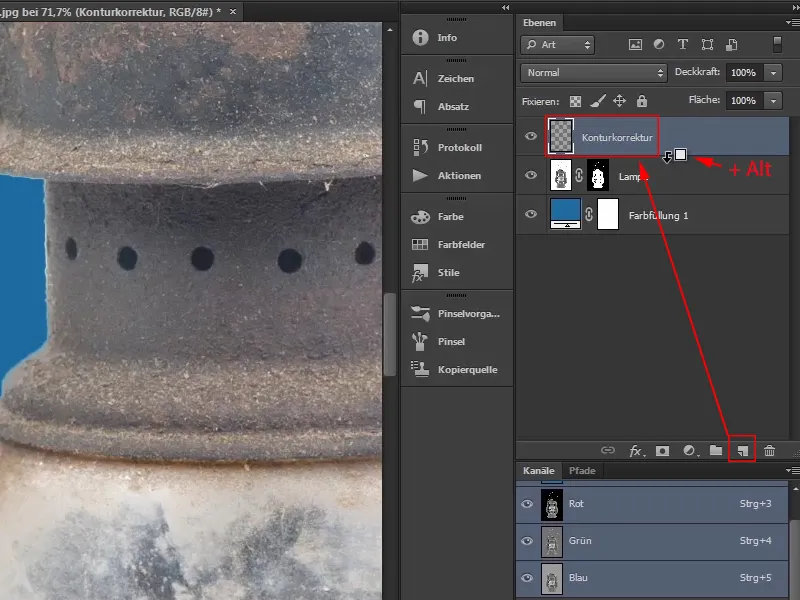800x600 pixels.
Task: Click the canvas vertical scrollbar thumb
Action: coord(390,334)
